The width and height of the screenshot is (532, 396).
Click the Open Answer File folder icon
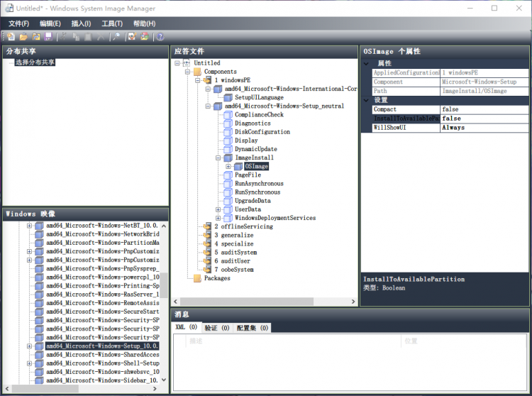coord(23,37)
